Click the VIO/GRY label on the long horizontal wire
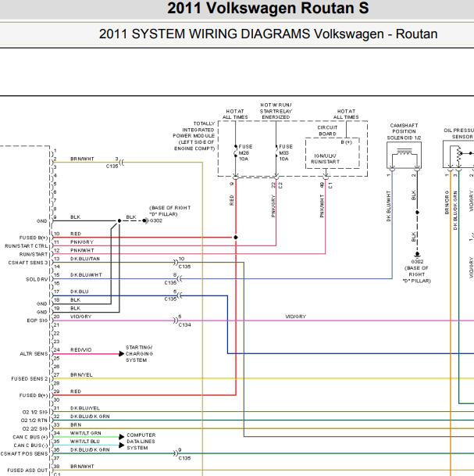The image size is (474, 476). 296,317
